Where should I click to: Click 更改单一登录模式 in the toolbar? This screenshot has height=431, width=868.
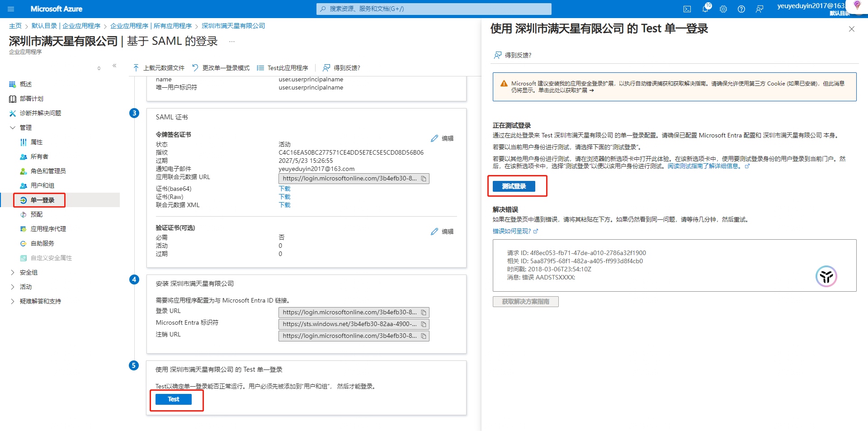tap(221, 68)
